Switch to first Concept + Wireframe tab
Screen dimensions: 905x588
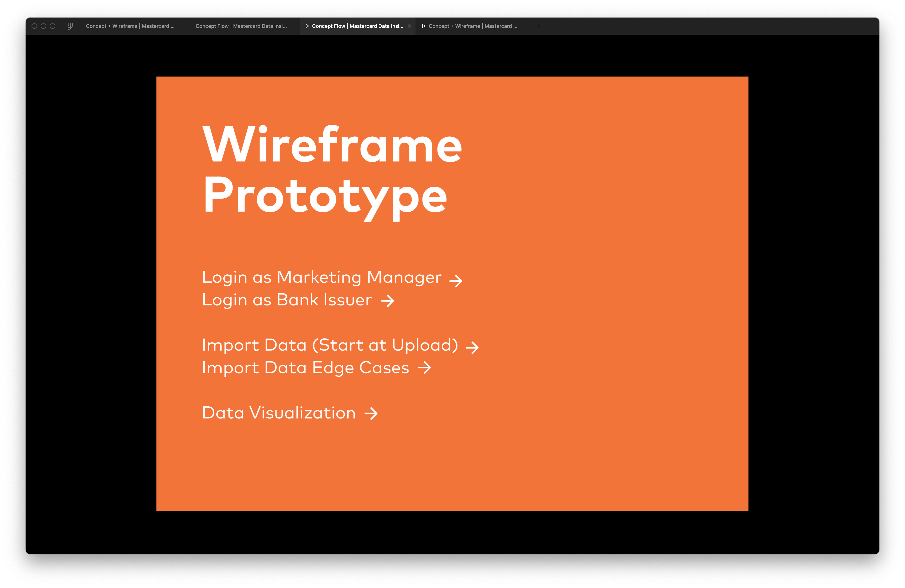(x=130, y=26)
